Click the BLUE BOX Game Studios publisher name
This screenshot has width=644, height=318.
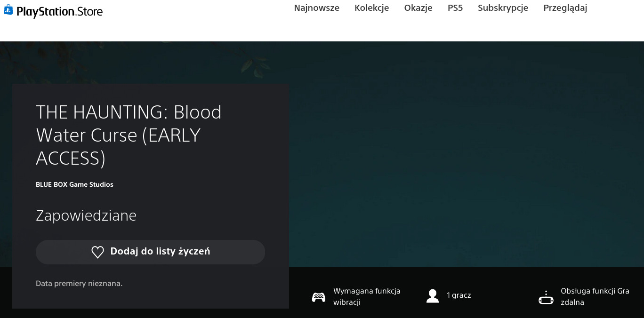point(74,184)
